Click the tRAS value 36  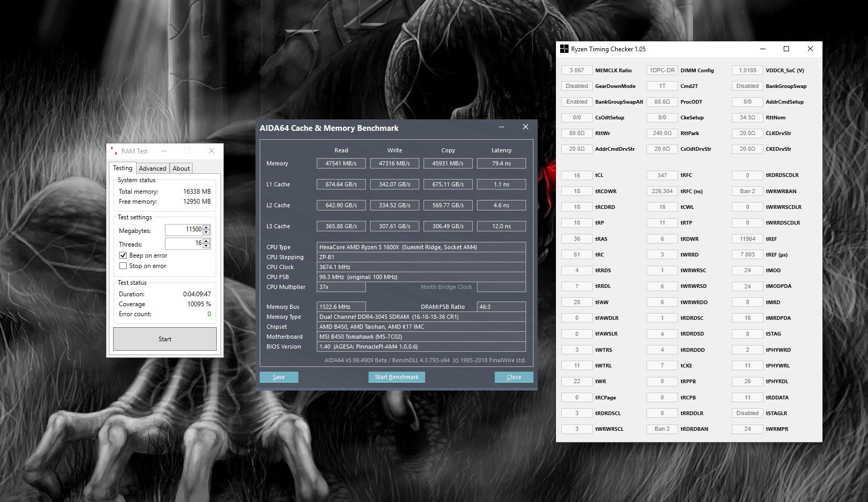[577, 239]
